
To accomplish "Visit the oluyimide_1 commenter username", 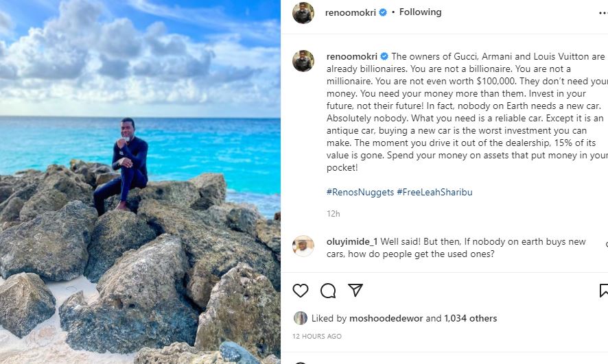I will pyautogui.click(x=353, y=242).
